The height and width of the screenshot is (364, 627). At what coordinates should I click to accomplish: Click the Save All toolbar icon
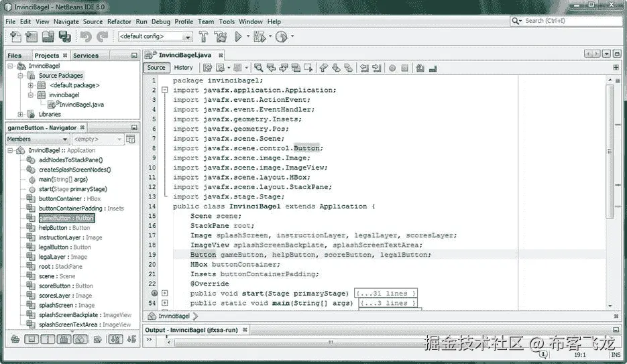pyautogui.click(x=65, y=36)
